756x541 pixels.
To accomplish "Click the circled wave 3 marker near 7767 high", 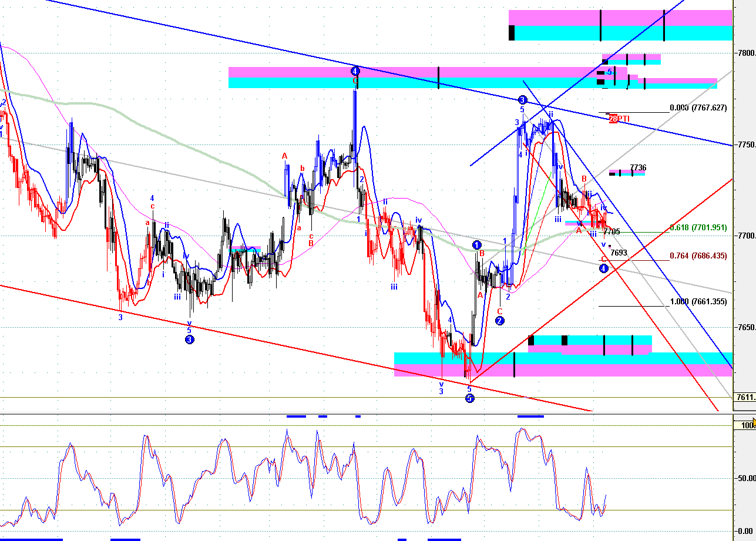I will pos(522,100).
